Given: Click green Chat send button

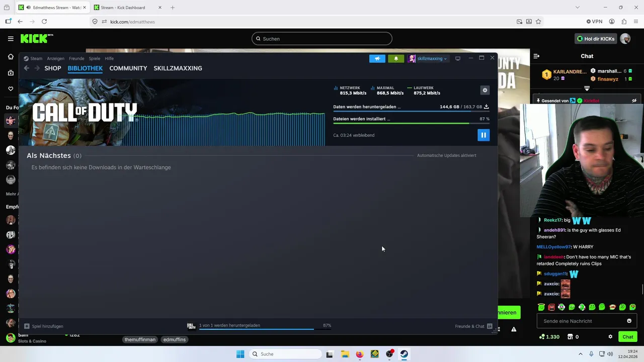Looking at the screenshot, I should (627, 337).
